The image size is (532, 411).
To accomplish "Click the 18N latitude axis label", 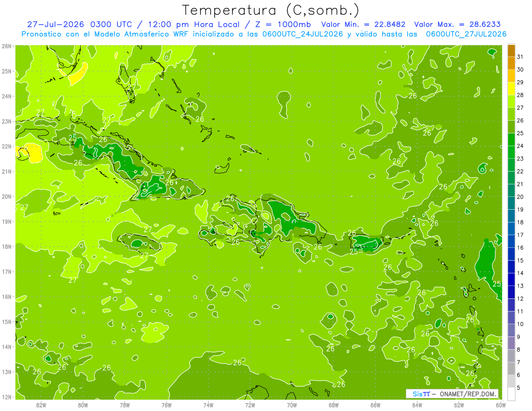I will tap(7, 247).
